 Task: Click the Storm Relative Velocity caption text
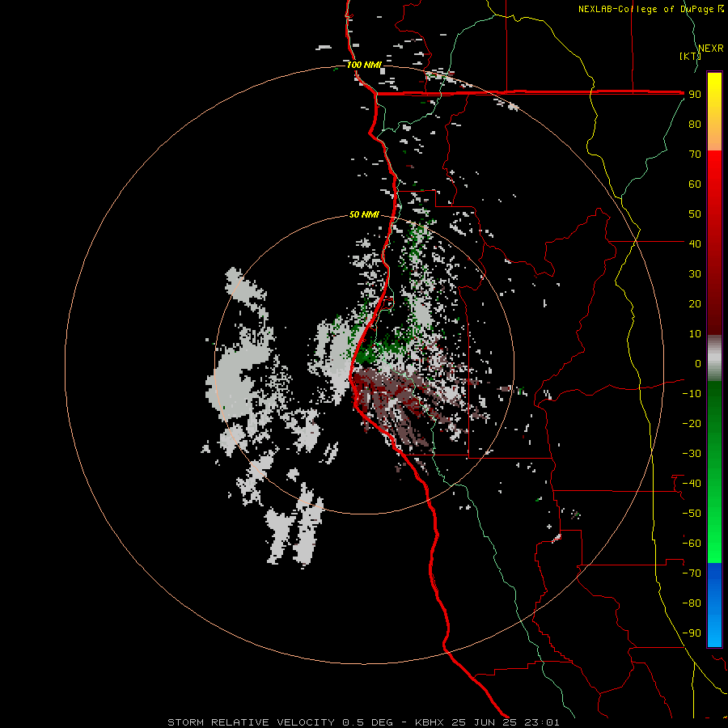pos(363,722)
